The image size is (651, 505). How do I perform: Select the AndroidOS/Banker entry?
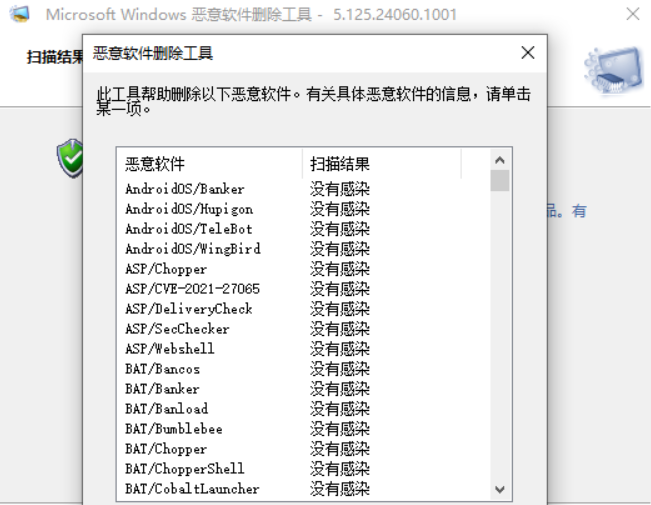click(185, 189)
